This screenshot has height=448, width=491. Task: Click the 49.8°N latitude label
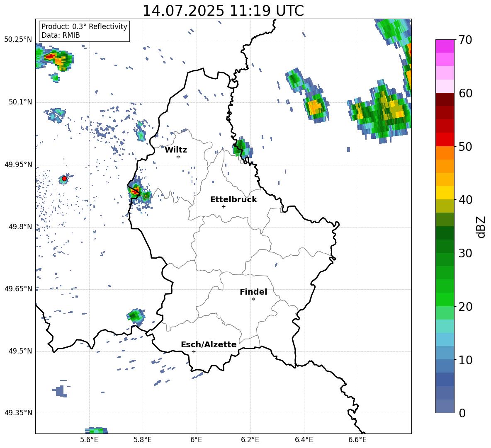[20, 227]
